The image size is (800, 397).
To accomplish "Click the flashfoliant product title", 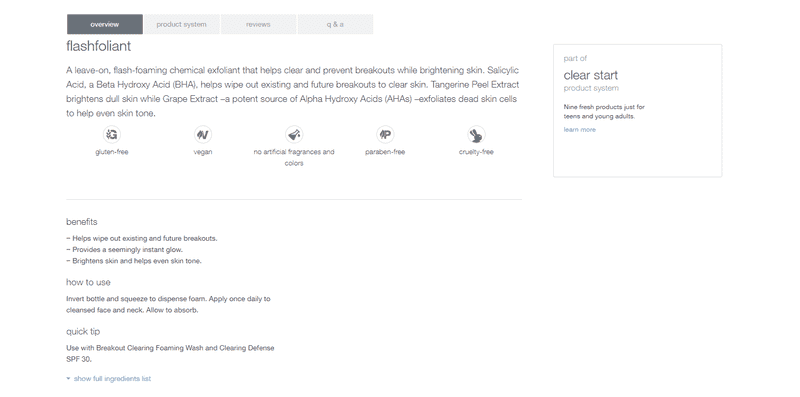I will click(x=98, y=46).
